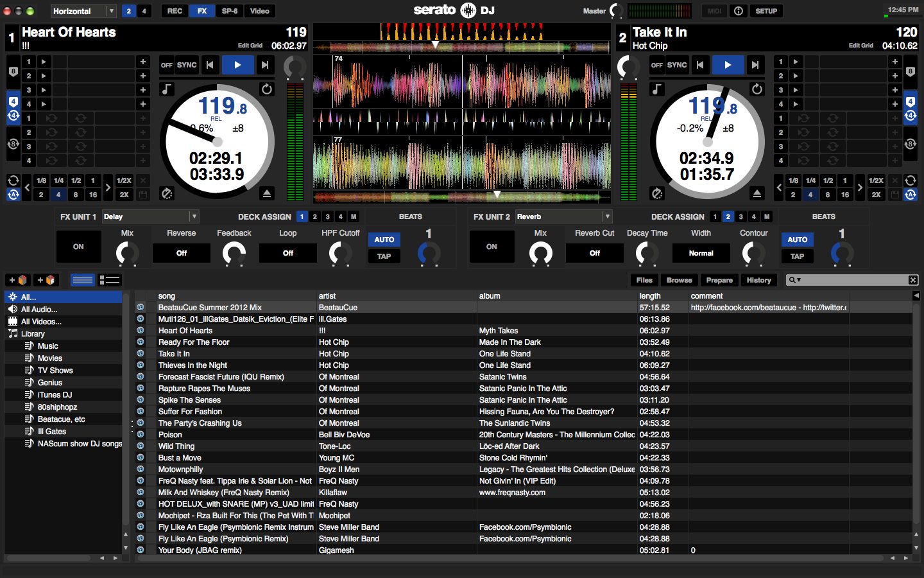Show 8 cue points view on deck 1

tap(13, 73)
